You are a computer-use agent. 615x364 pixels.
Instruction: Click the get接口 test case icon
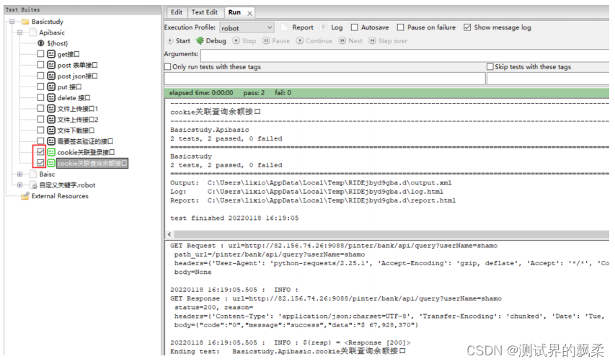51,54
